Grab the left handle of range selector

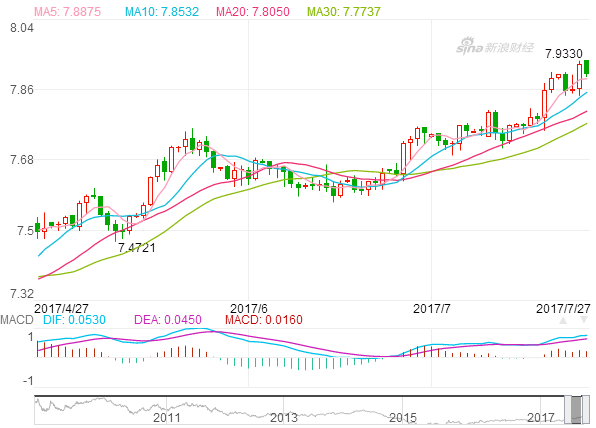pos(567,409)
